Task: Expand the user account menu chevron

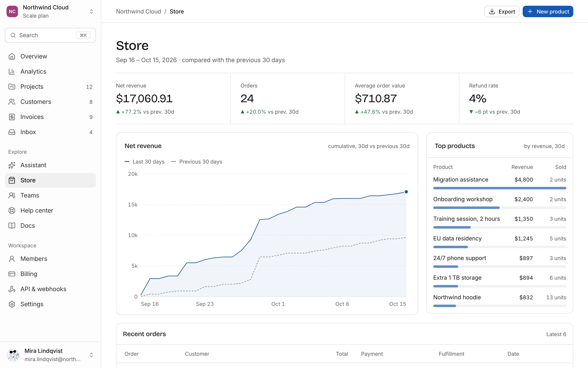Action: tap(91, 355)
